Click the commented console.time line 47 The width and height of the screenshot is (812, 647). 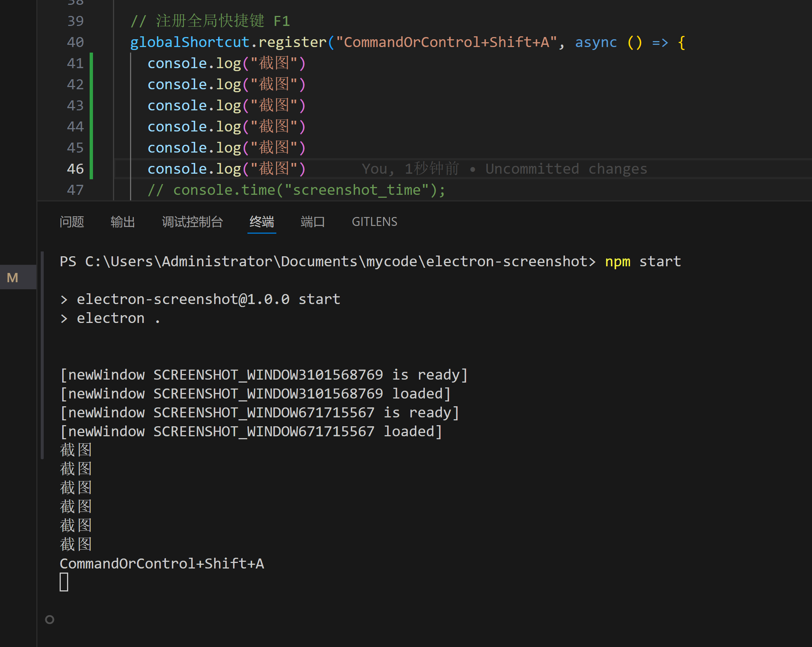296,190
